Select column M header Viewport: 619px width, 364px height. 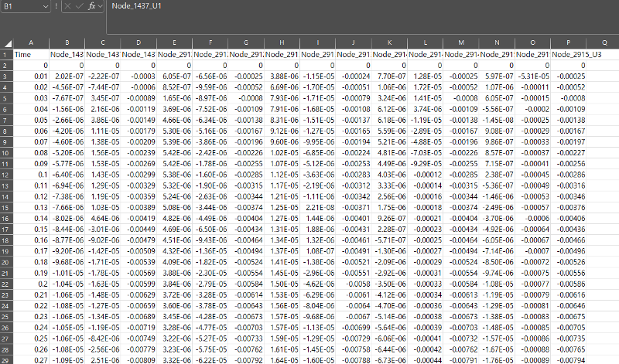pos(461,43)
